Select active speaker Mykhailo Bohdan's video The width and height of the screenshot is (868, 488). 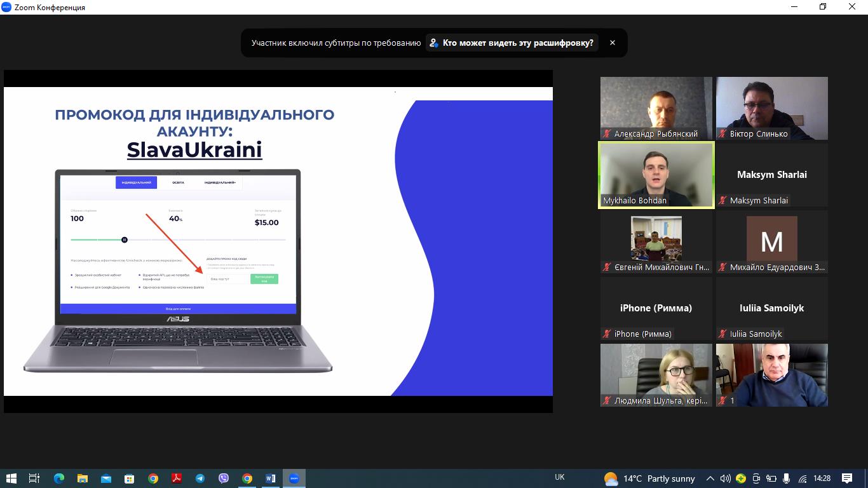tap(656, 175)
